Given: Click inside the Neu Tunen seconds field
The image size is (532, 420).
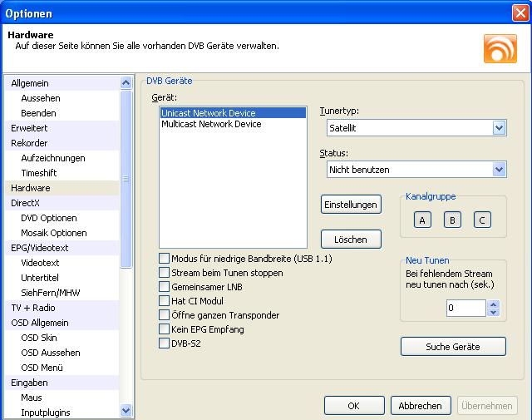Looking at the screenshot, I should (x=465, y=309).
